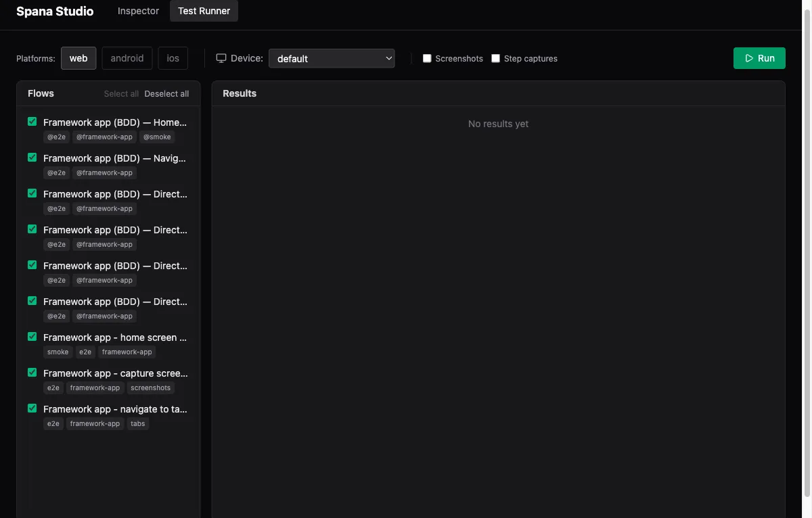Uncheck Framework app capture screenshots flow checkbox
Image resolution: width=812 pixels, height=518 pixels.
click(x=32, y=373)
